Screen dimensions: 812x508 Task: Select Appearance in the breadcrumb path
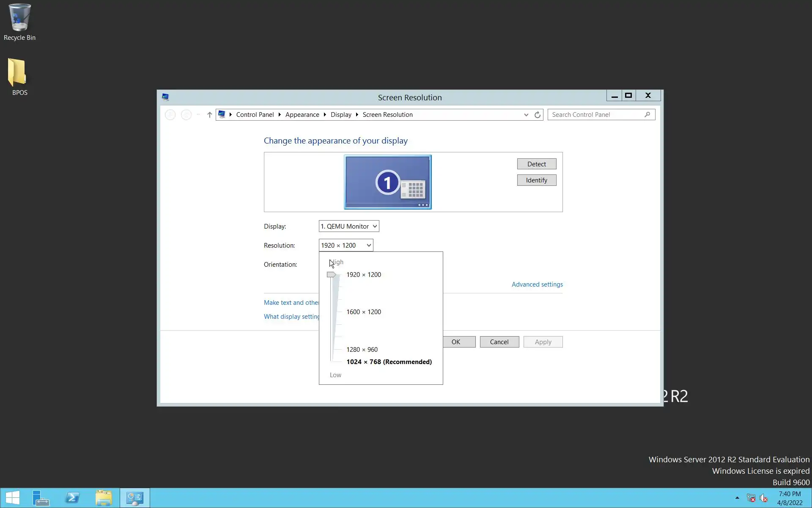pos(302,115)
